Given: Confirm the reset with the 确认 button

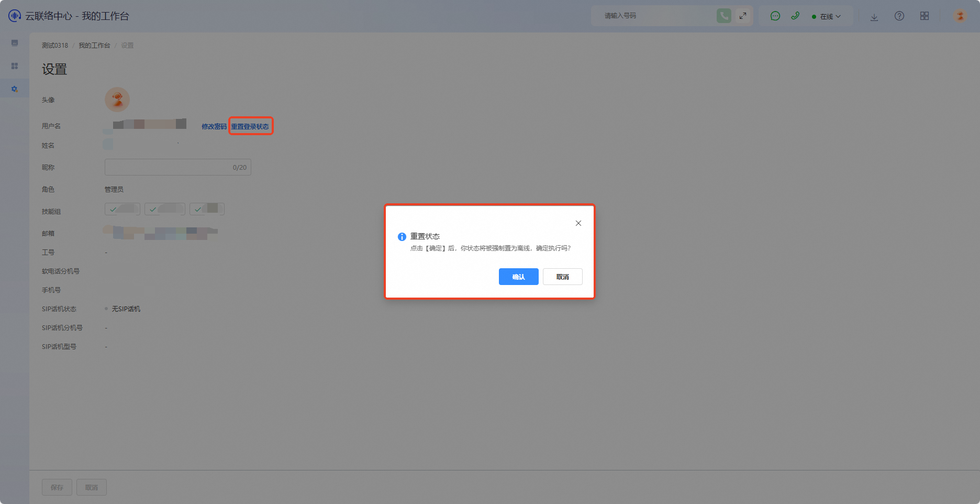Looking at the screenshot, I should click(x=519, y=277).
